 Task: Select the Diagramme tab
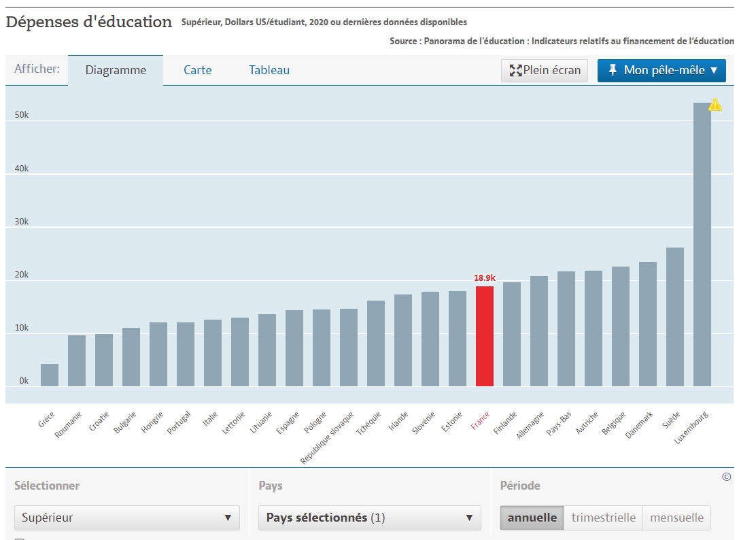116,70
